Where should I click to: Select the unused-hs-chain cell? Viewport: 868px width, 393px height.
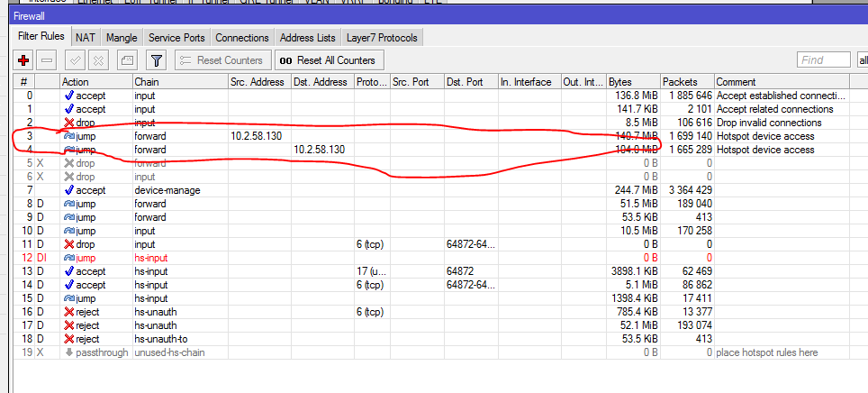169,352
